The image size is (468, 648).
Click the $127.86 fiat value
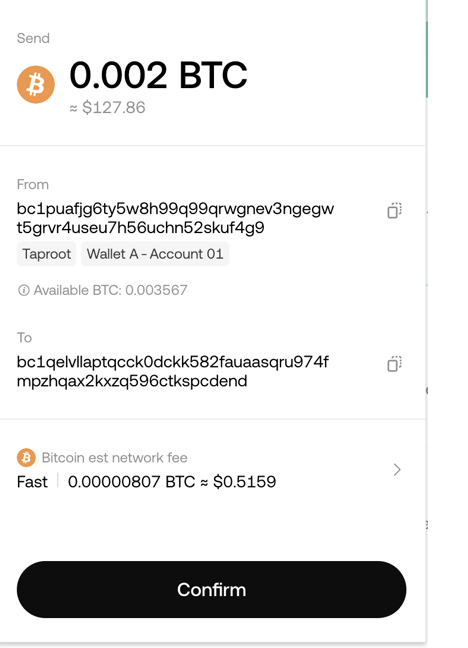[x=114, y=107]
